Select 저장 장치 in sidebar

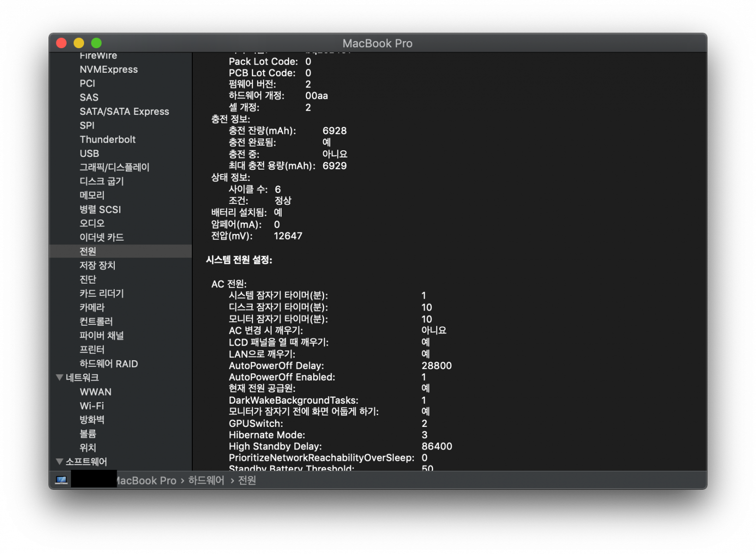click(97, 266)
